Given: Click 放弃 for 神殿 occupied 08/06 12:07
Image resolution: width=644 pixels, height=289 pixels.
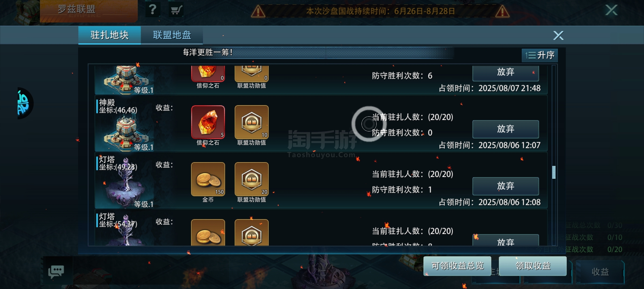Looking at the screenshot, I should click(x=505, y=129).
